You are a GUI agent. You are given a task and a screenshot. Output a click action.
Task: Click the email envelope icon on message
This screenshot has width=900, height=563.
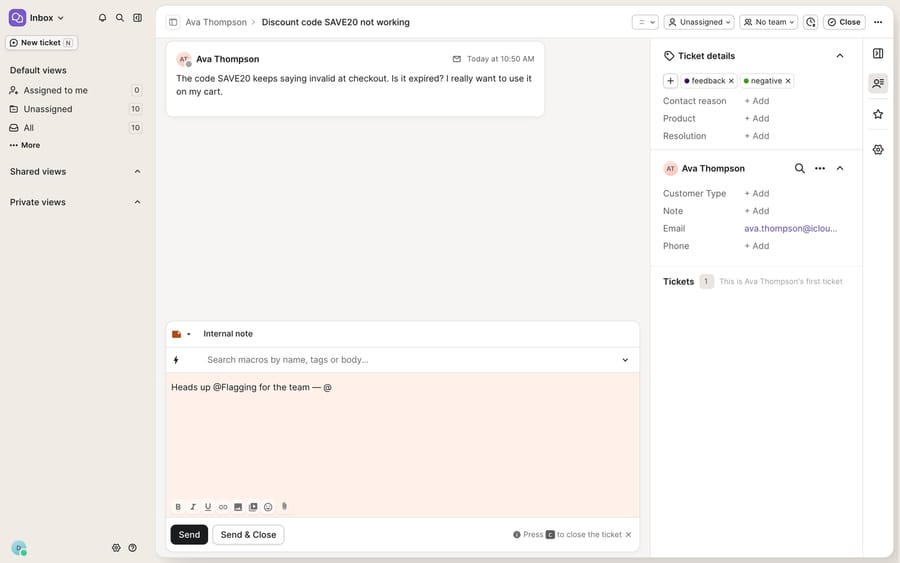coord(457,59)
